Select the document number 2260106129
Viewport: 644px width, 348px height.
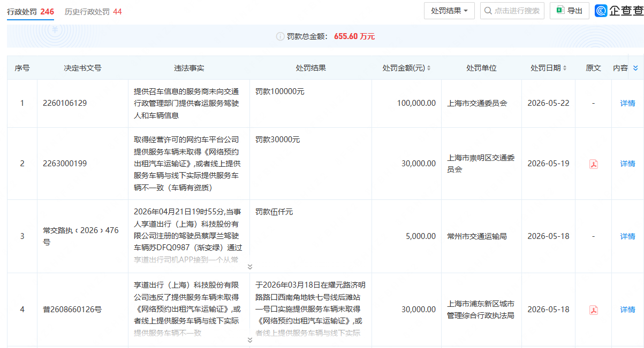(x=65, y=103)
